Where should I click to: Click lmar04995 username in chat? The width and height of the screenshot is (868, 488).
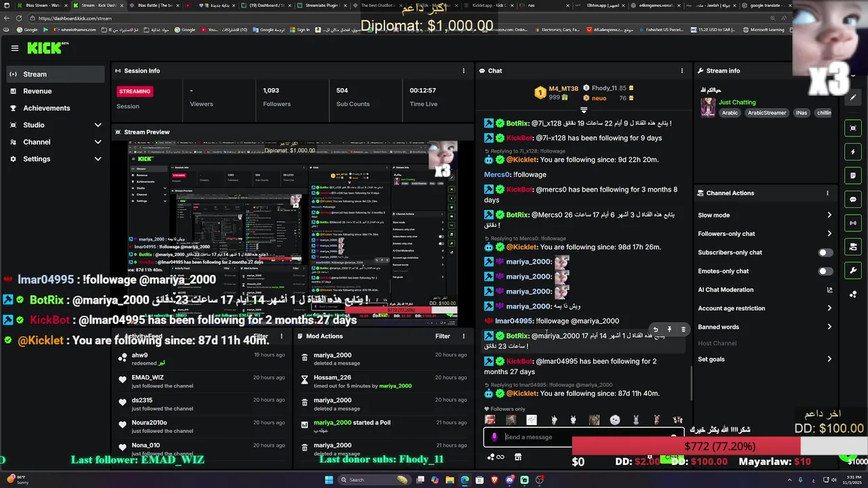513,321
